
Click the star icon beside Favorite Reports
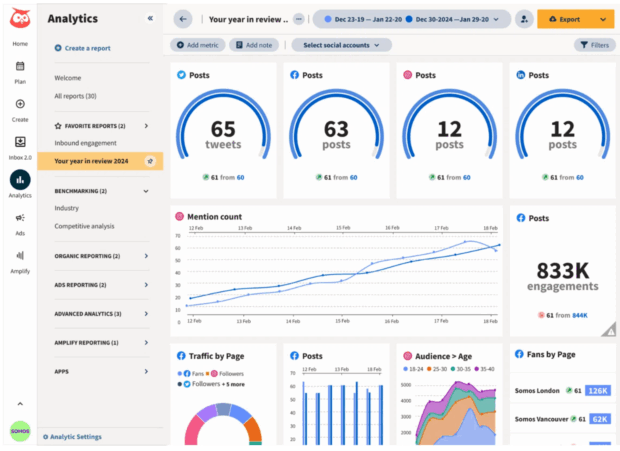58,126
